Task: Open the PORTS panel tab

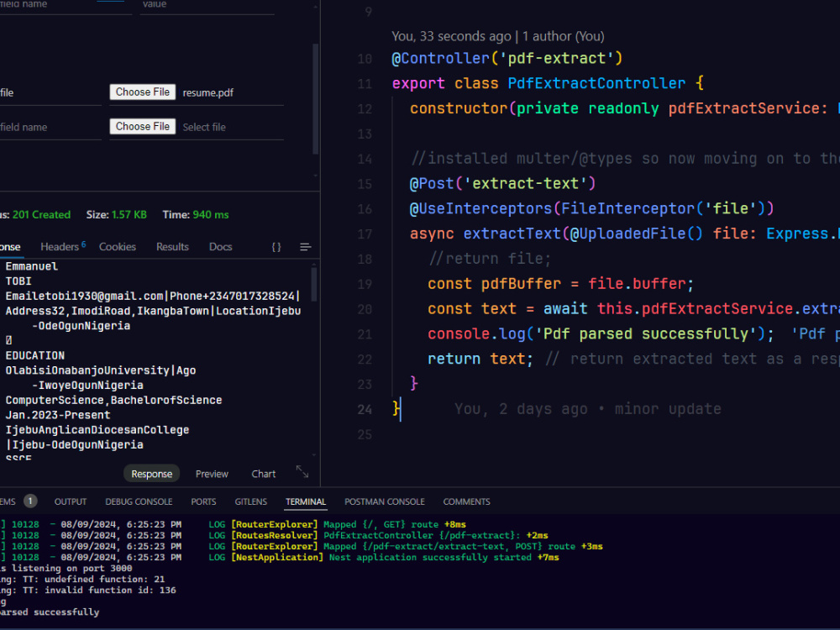Action: (x=203, y=501)
